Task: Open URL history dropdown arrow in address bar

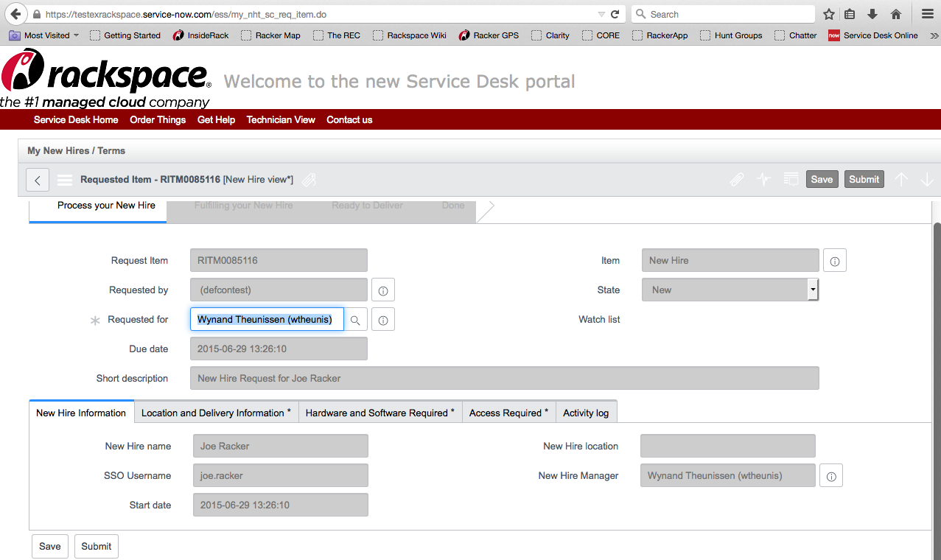Action: coord(601,14)
